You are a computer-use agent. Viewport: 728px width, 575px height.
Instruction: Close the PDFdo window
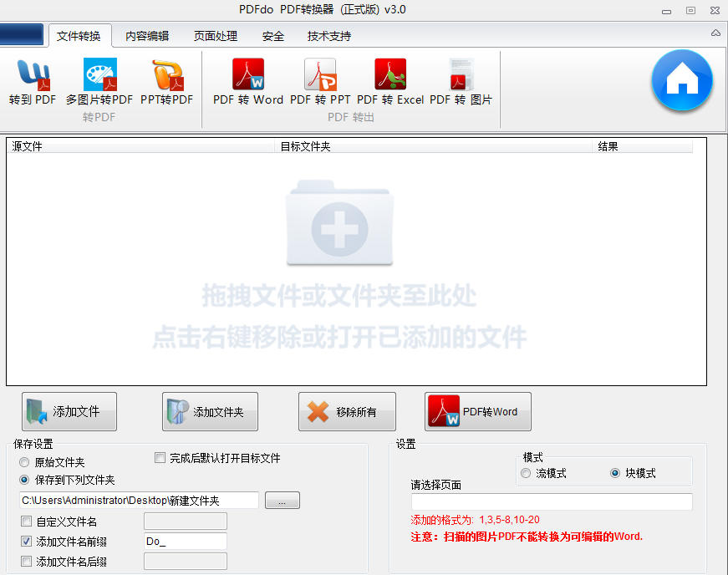pyautogui.click(x=715, y=10)
